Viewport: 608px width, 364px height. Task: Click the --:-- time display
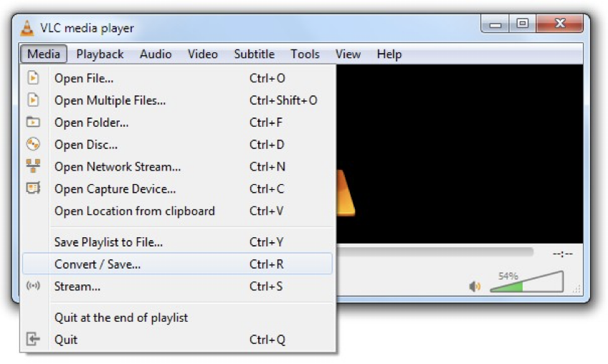[562, 254]
